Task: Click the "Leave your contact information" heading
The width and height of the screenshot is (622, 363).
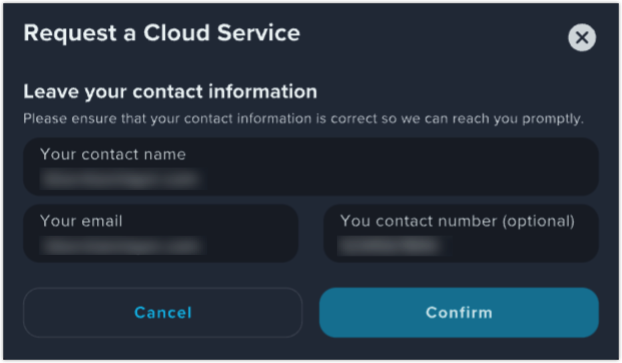Action: 170,92
